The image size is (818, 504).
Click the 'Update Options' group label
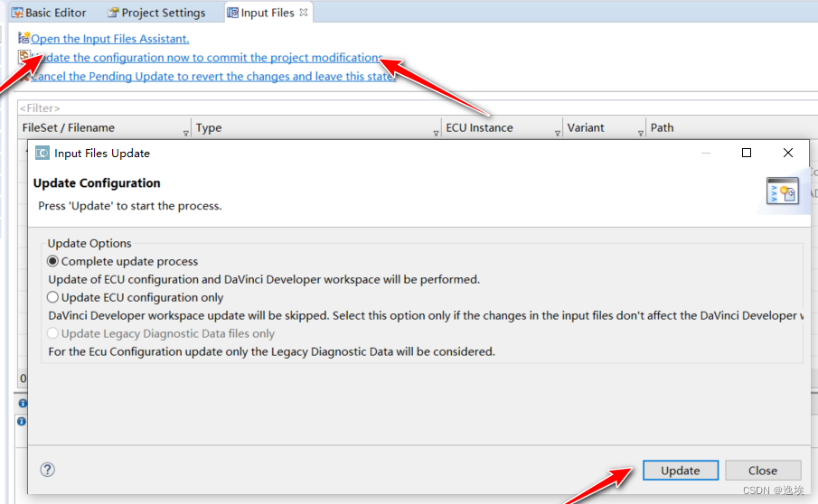tap(89, 243)
